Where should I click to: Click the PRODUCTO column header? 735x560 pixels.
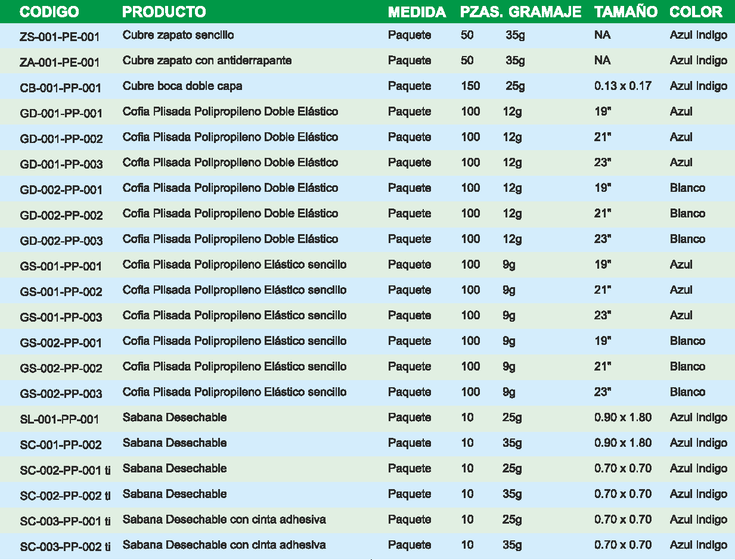pos(164,12)
